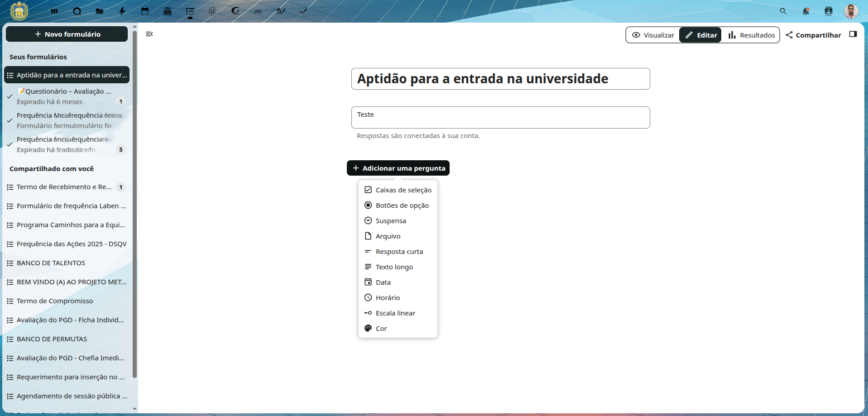Select Caixas de seleção from the menu
This screenshot has height=416, width=868.
tap(403, 190)
